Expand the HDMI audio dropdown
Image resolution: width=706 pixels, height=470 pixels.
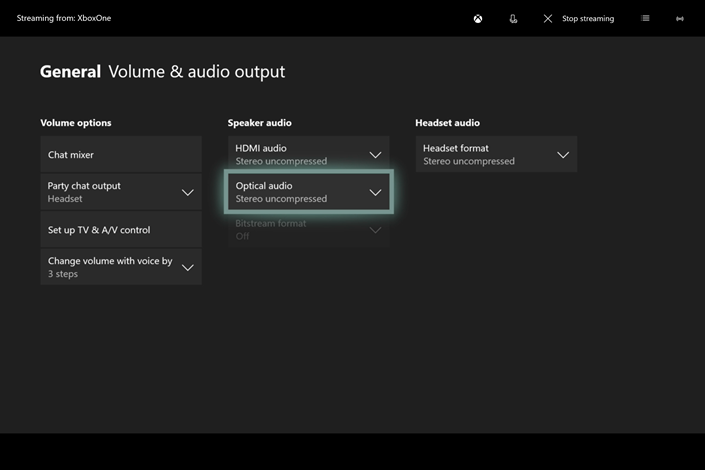[308, 154]
